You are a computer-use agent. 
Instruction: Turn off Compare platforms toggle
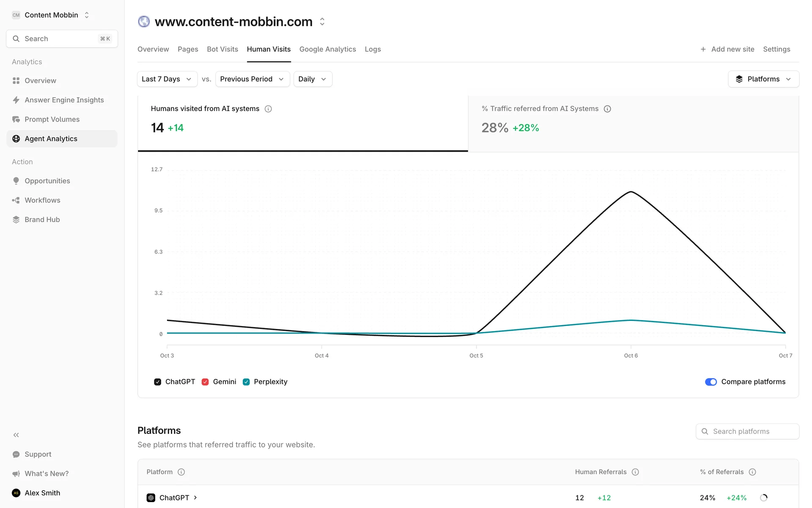tap(710, 382)
